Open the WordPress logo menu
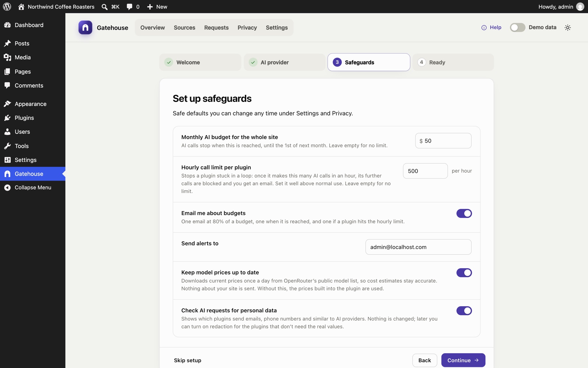Image resolution: width=588 pixels, height=368 pixels. click(x=7, y=7)
